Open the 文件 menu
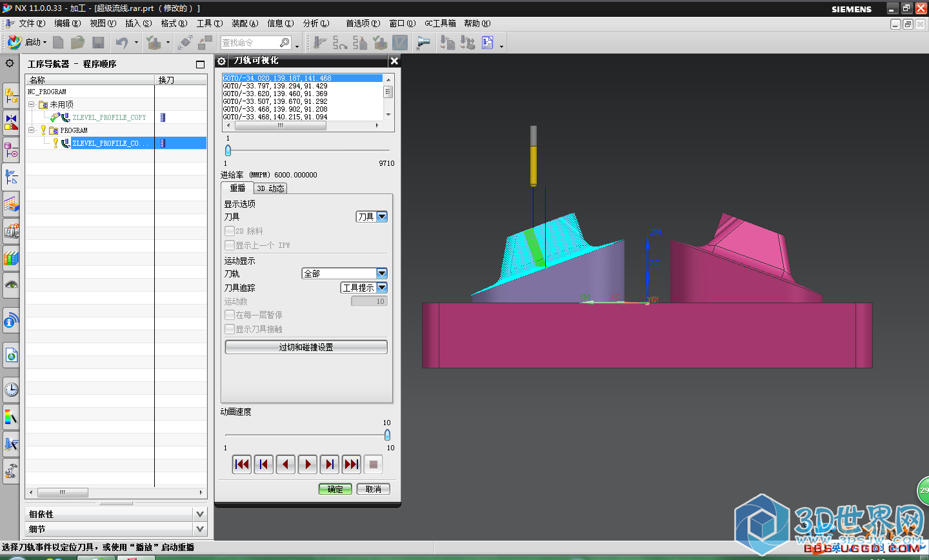This screenshot has height=560, width=929. coord(32,23)
